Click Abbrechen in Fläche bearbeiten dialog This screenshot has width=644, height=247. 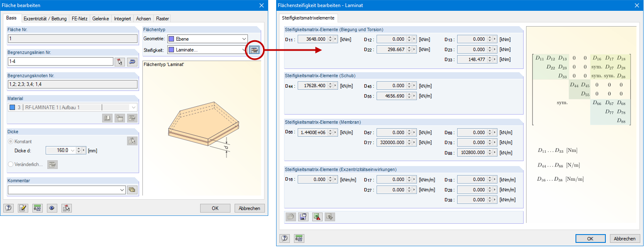(250, 208)
